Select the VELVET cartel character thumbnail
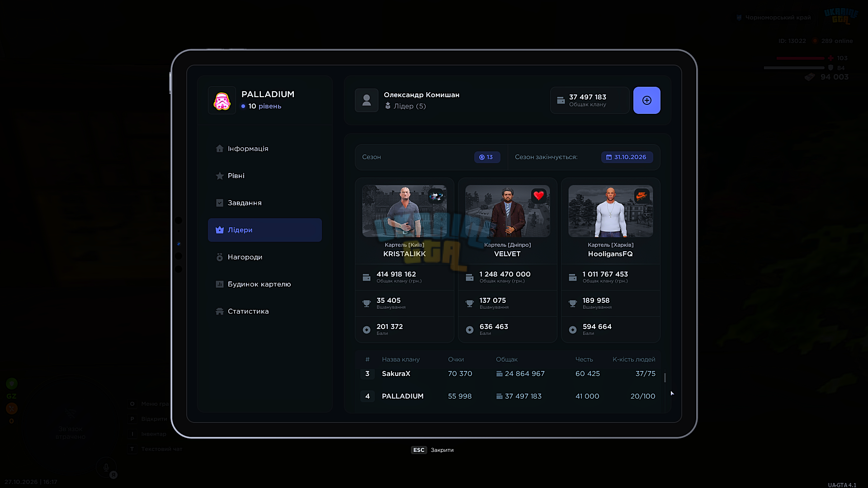Screen dimensions: 868x488 pyautogui.click(x=507, y=211)
